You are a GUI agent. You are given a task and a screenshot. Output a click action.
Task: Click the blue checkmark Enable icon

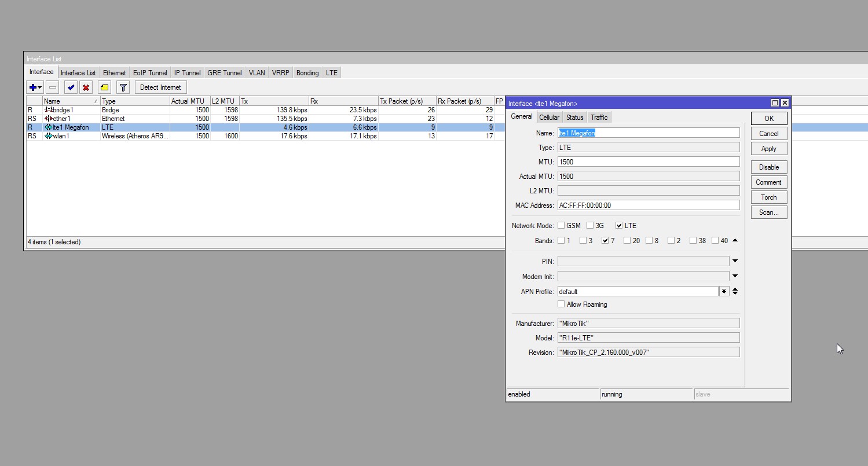[71, 87]
